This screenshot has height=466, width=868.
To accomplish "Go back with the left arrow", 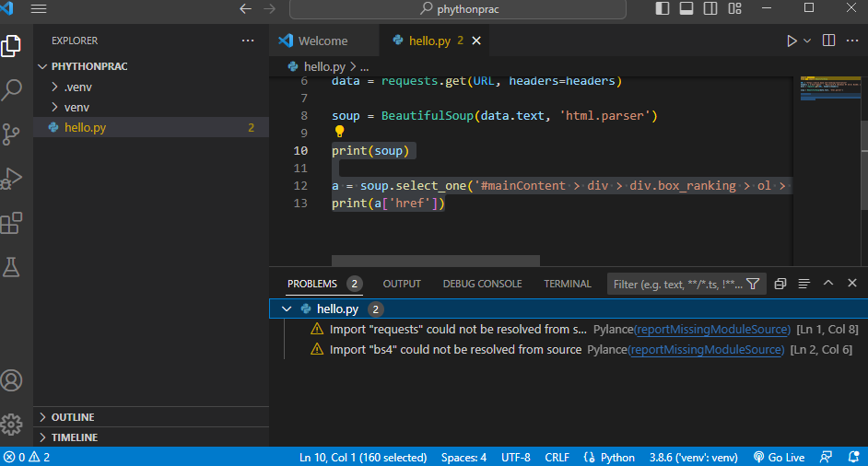I will [246, 9].
